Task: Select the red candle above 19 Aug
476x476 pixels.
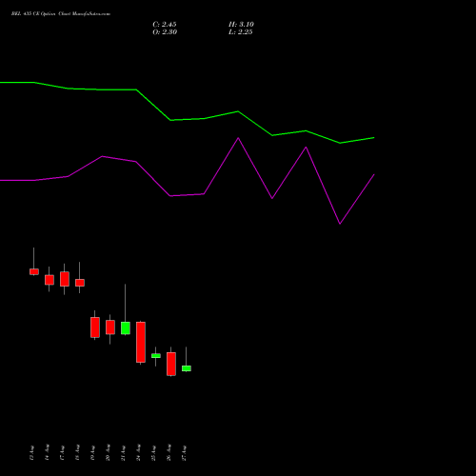Action: click(95, 327)
